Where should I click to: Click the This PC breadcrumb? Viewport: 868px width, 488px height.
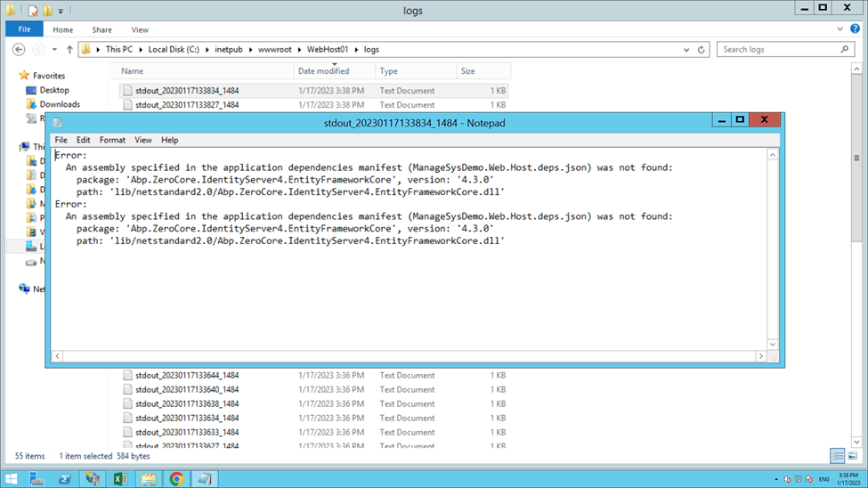click(119, 49)
